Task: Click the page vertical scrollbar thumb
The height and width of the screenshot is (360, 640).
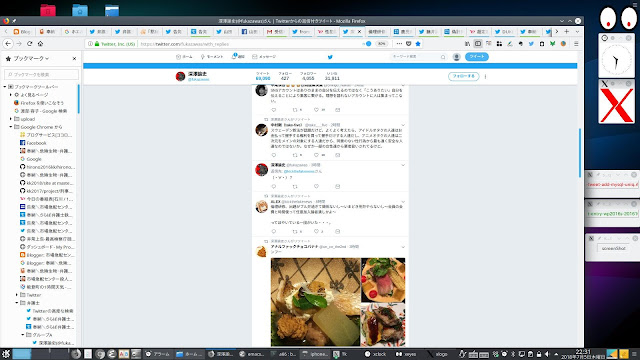Action: coord(580,153)
